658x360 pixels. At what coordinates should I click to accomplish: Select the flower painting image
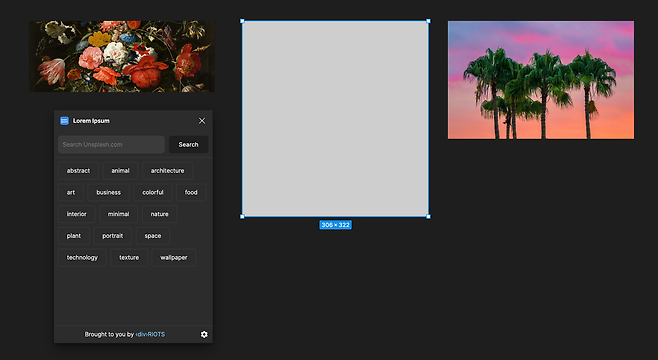coord(122,56)
